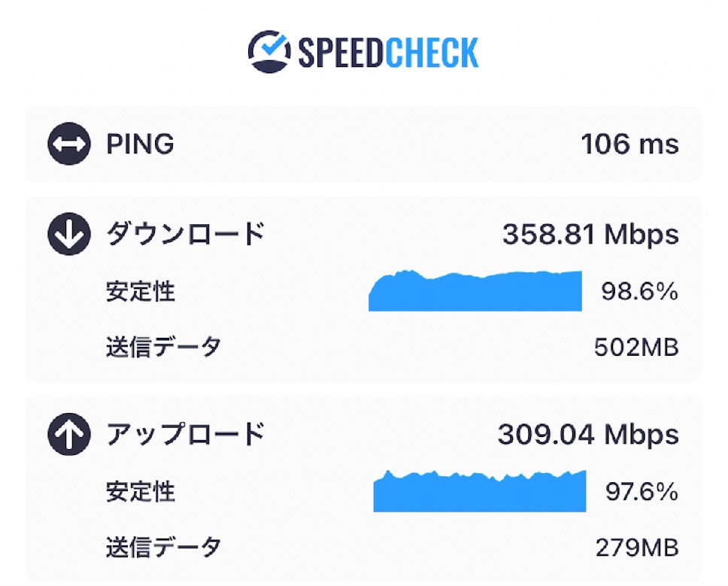Click the download 送信データ label
The width and height of the screenshot is (728, 586).
point(164,347)
